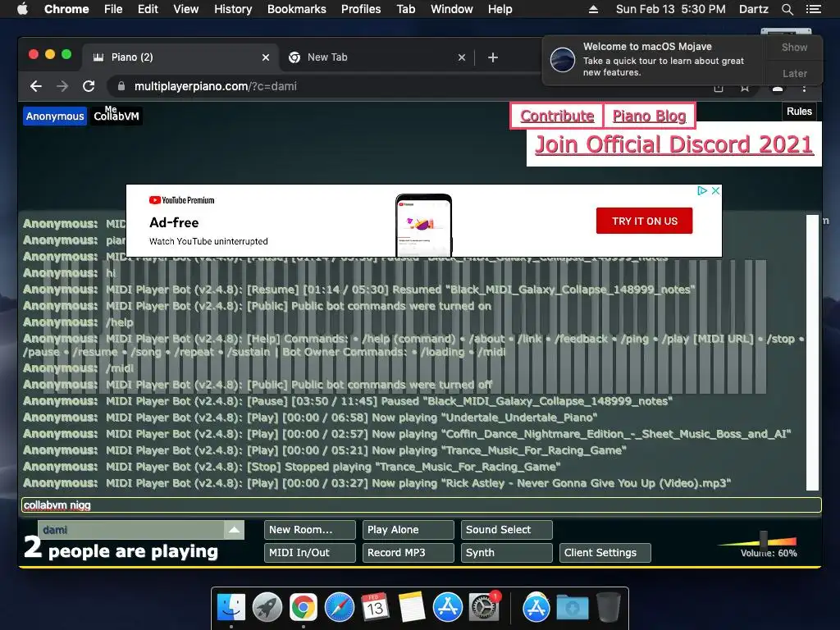Screen dimensions: 840x630
Task: Switch to the Piano (2) tab
Action: pyautogui.click(x=180, y=57)
